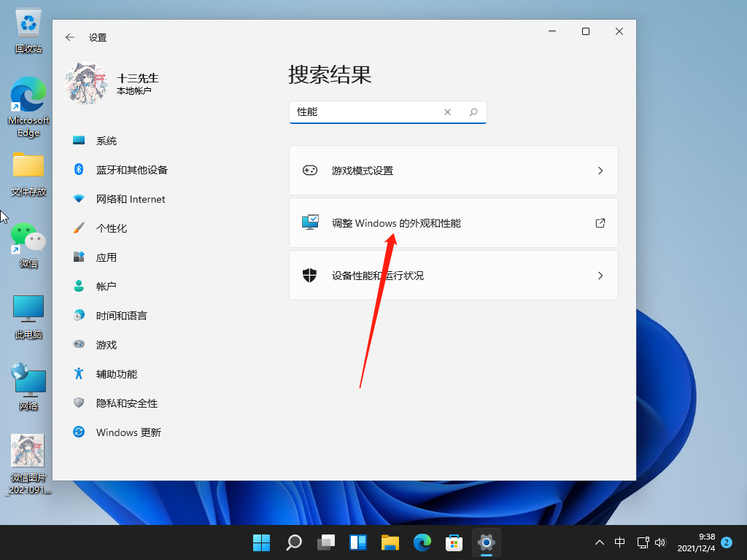
Task: Expand the system tray hidden icons chevron
Action: 600,542
